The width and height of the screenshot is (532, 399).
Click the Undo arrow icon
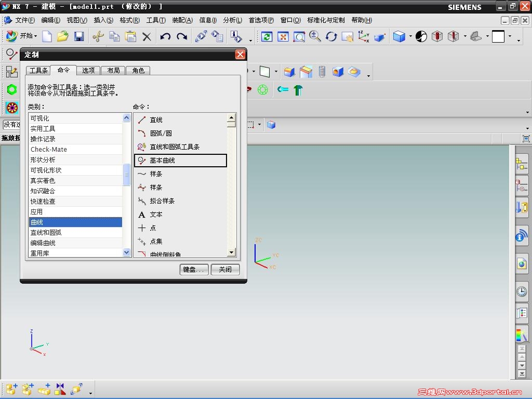click(165, 36)
